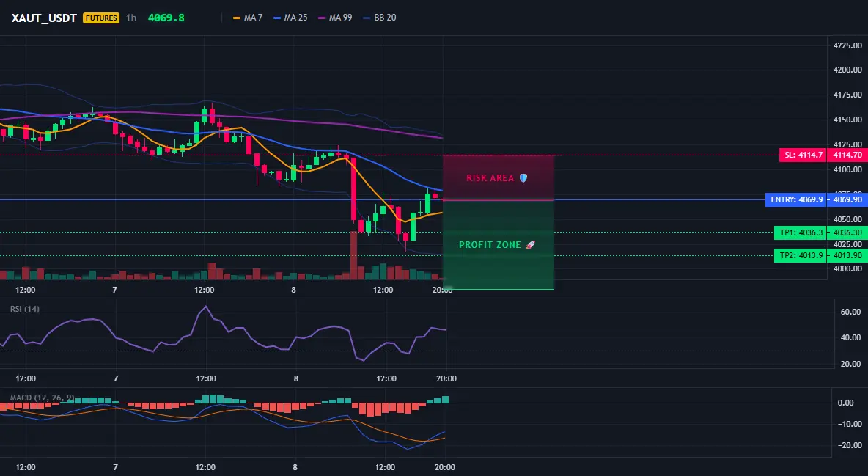Toggle the MA 25 legend entry

tap(290, 18)
